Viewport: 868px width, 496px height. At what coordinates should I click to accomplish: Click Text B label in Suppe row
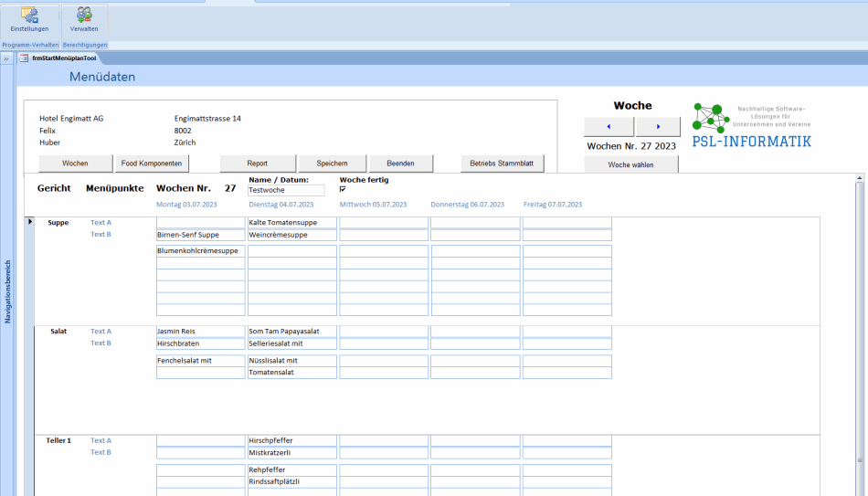(101, 234)
